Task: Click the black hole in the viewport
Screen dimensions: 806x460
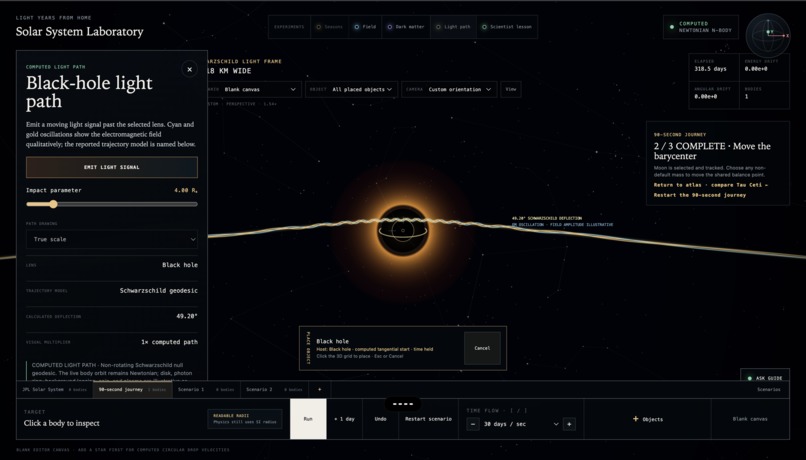Action: click(x=402, y=230)
